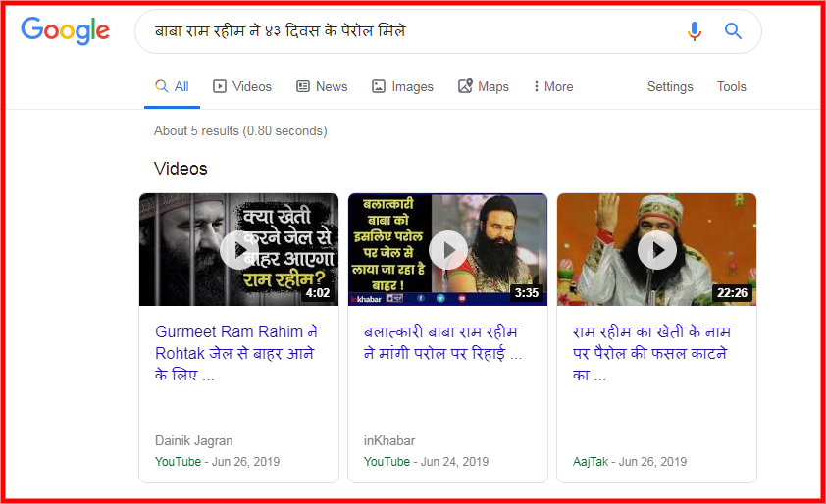Click the Google logo
826x504 pixels.
click(66, 31)
